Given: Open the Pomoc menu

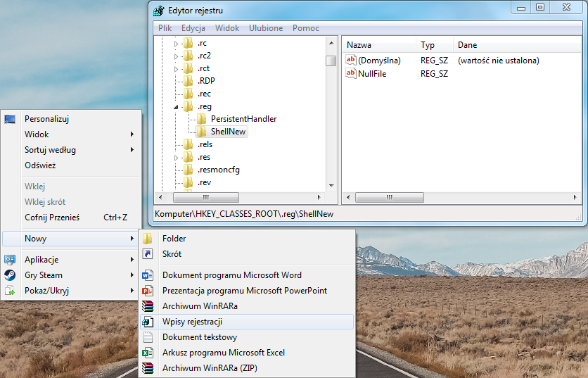Looking at the screenshot, I should (x=306, y=28).
